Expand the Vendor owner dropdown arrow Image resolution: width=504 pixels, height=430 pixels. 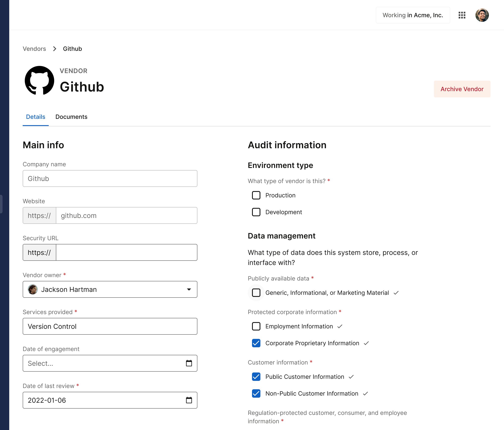[189, 289]
